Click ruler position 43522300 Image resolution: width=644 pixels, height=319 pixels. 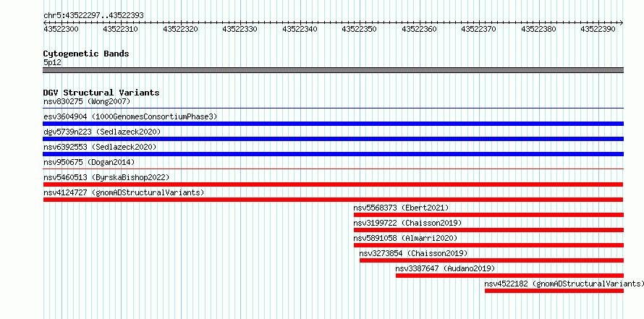[x=62, y=29]
